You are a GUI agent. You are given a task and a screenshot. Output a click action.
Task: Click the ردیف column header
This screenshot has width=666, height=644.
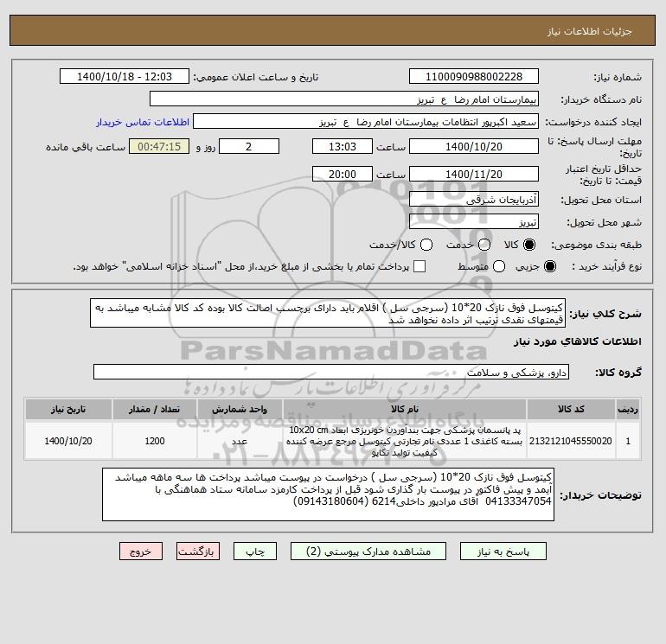(x=628, y=409)
